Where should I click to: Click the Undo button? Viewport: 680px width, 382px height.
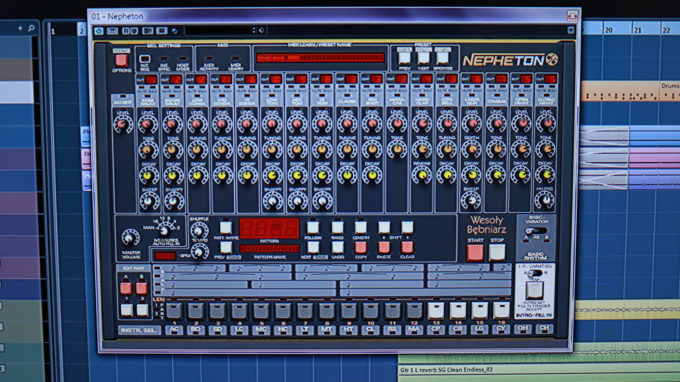click(x=337, y=248)
